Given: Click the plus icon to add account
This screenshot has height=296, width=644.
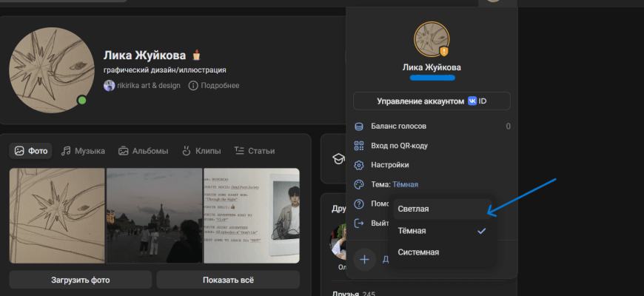Looking at the screenshot, I should coord(364,259).
